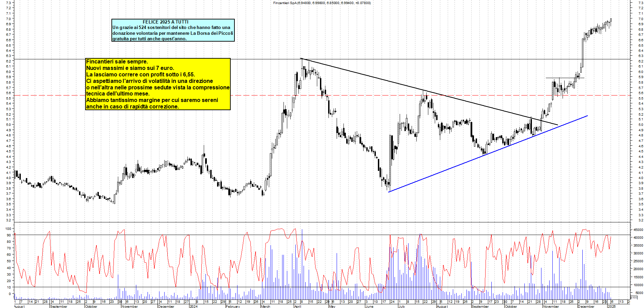The width and height of the screenshot is (644, 308).
Task: Click the 'May' month label
Action: pos(332,306)
